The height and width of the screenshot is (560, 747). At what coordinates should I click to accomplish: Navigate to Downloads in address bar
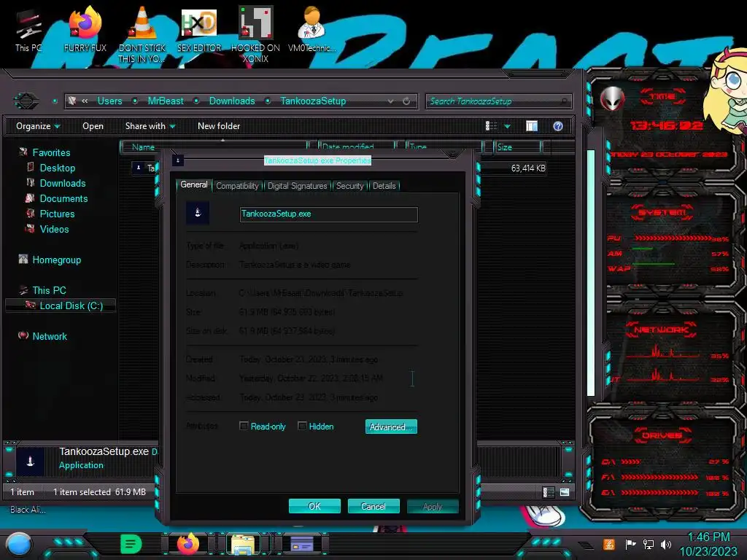click(x=232, y=101)
